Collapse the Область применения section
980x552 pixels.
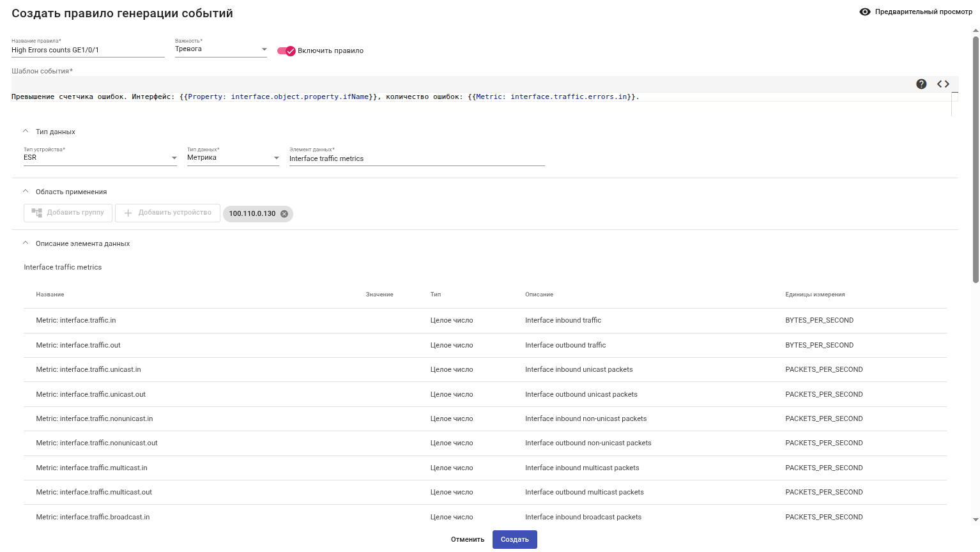[x=26, y=192]
